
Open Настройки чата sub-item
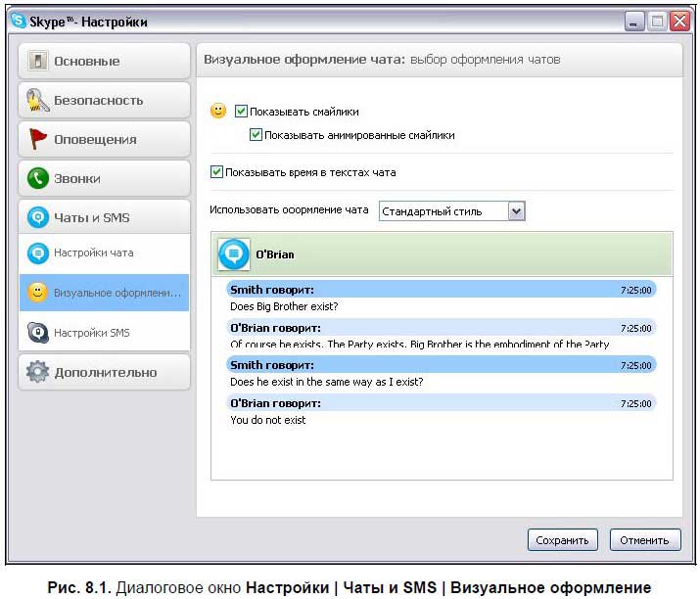pyautogui.click(x=93, y=253)
